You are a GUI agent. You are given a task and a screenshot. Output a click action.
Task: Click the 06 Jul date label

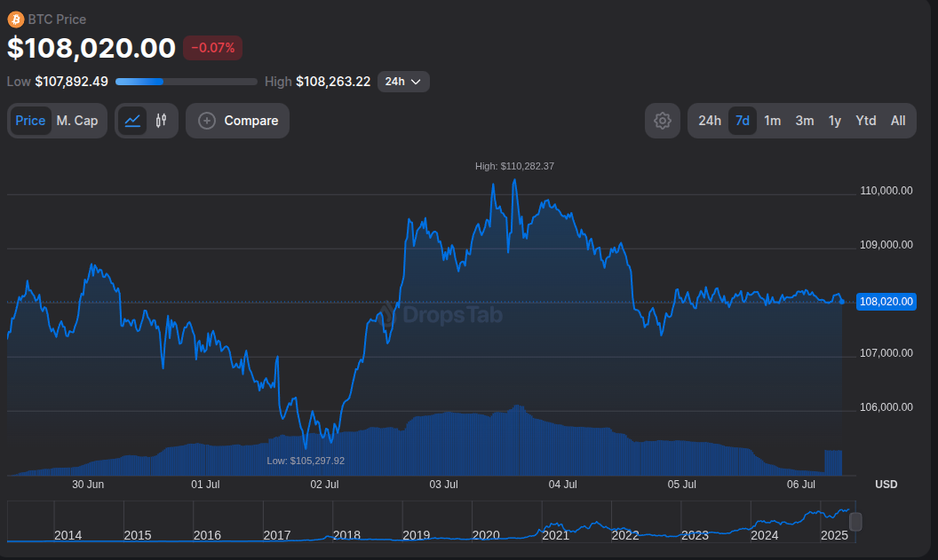coord(801,484)
